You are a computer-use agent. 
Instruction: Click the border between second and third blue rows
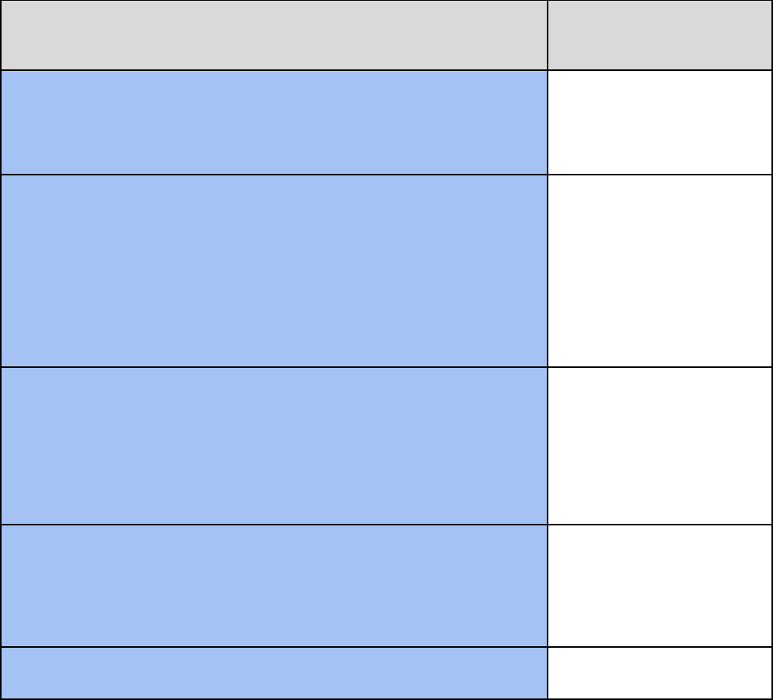pyautogui.click(x=274, y=367)
